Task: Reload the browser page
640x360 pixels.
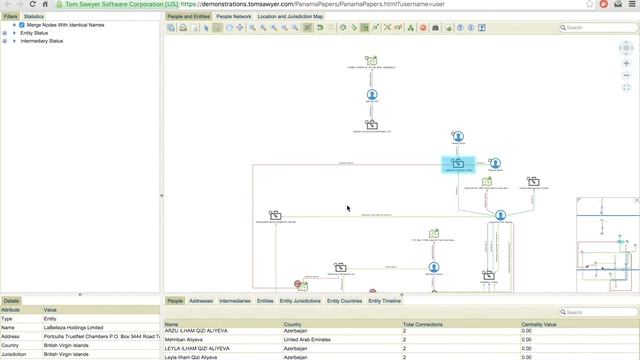Action: [x=32, y=4]
